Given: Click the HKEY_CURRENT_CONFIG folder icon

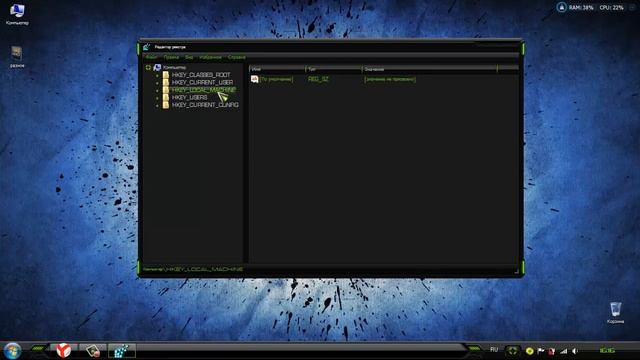Looking at the screenshot, I should 166,105.
